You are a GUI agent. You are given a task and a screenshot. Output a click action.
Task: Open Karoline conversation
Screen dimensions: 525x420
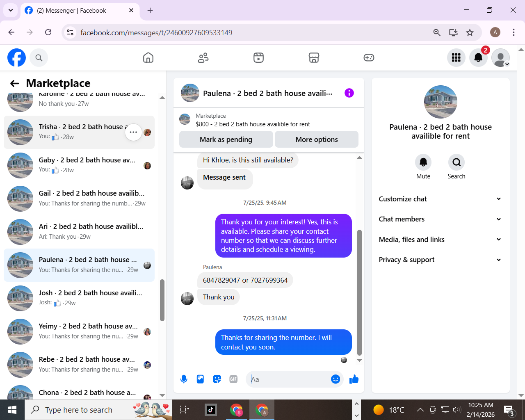coord(79,103)
